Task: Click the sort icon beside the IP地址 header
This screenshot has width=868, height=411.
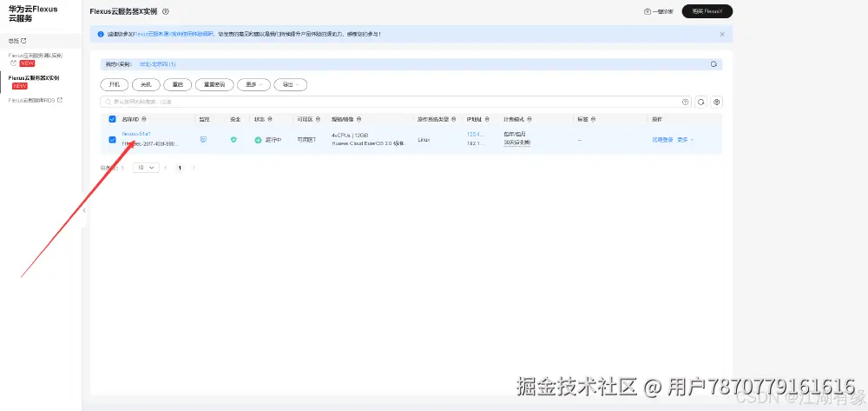Action: pos(488,119)
